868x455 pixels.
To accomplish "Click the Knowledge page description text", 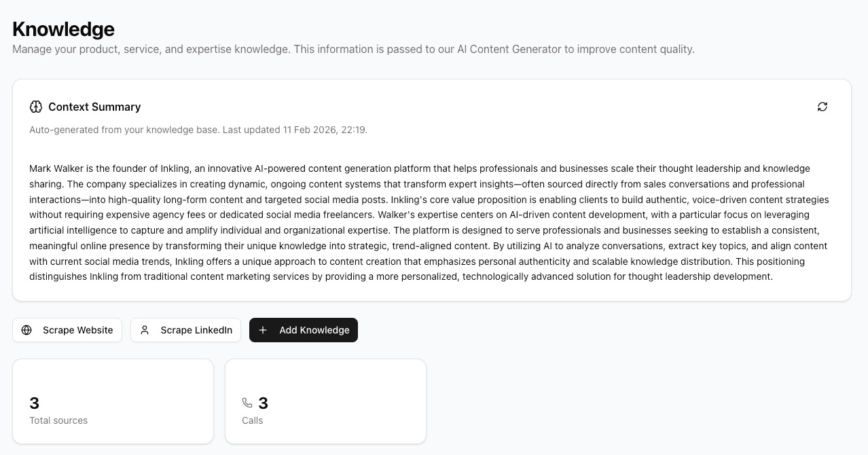I will [x=353, y=49].
